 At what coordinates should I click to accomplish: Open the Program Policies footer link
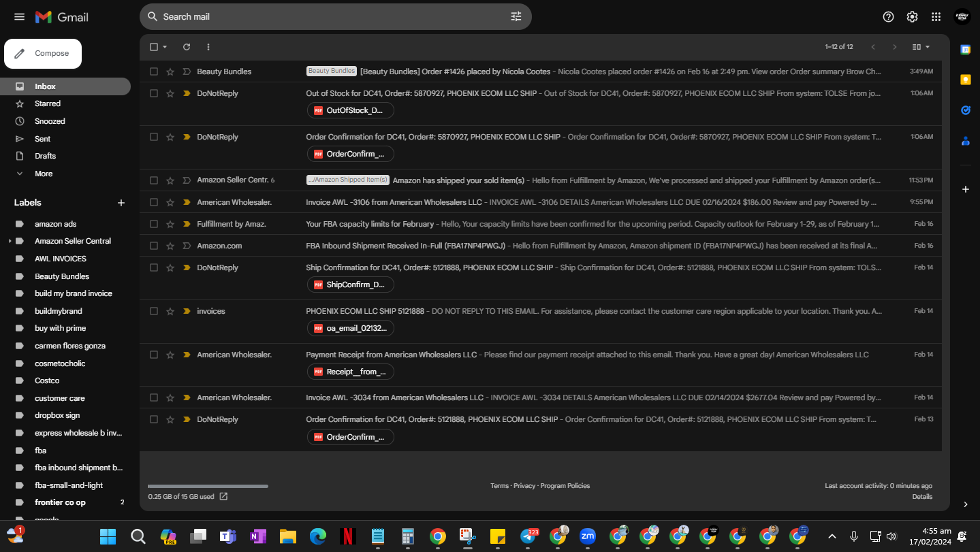pyautogui.click(x=565, y=486)
